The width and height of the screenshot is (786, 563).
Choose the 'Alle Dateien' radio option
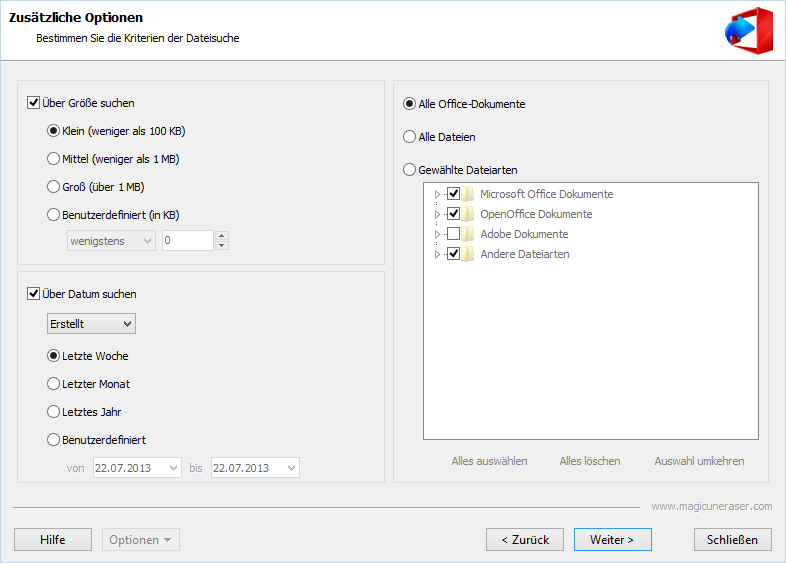point(409,137)
